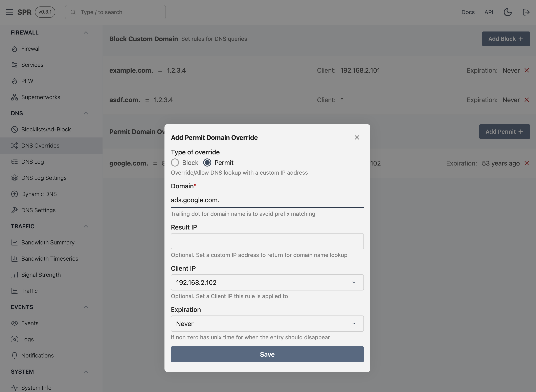Viewport: 536px width, 392px height.
Task: Click the v0.3.1 version badge
Action: pyautogui.click(x=45, y=12)
